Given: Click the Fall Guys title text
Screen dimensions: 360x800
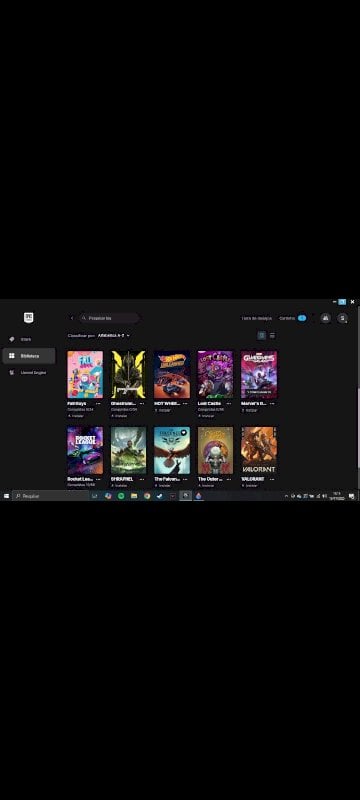Looking at the screenshot, I should coord(77,404).
